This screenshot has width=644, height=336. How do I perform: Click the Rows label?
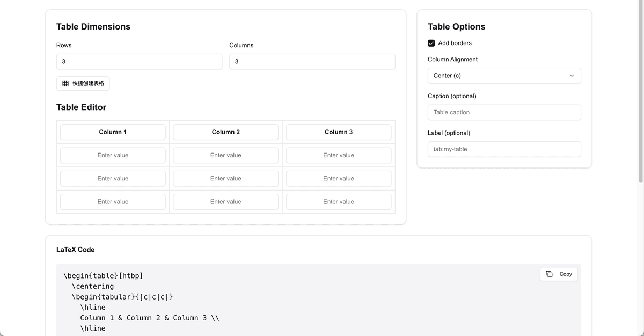coord(64,45)
